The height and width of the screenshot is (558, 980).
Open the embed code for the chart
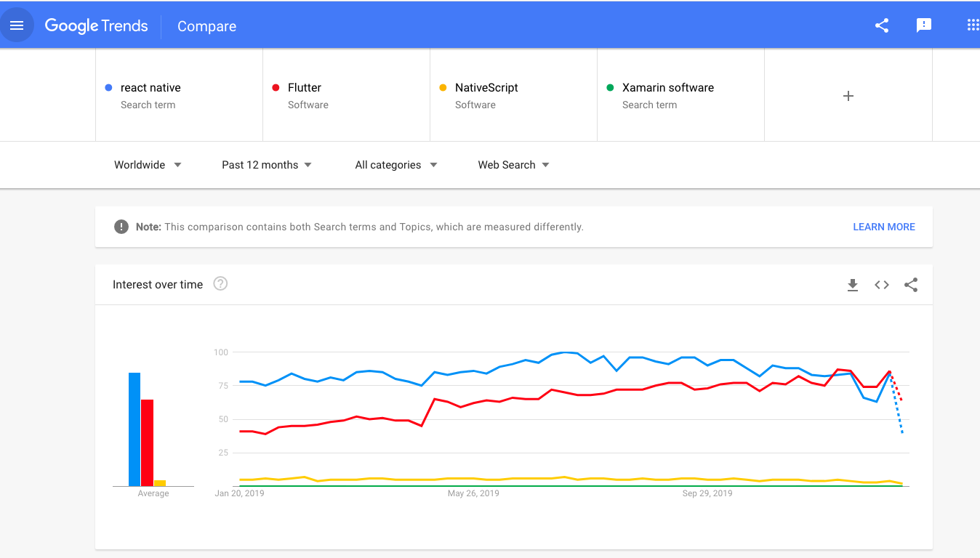881,285
